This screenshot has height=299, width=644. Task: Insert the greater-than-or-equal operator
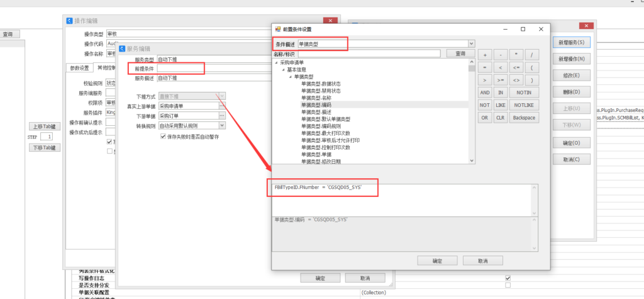click(x=500, y=80)
